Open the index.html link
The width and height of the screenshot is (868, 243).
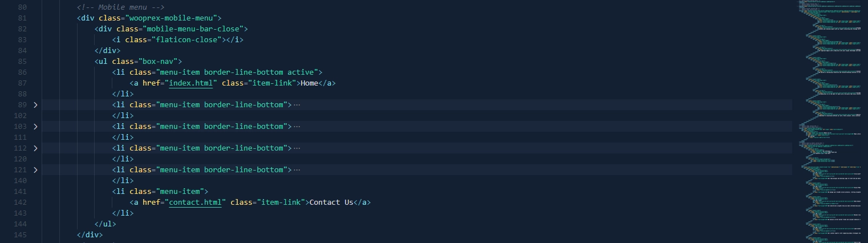(190, 83)
